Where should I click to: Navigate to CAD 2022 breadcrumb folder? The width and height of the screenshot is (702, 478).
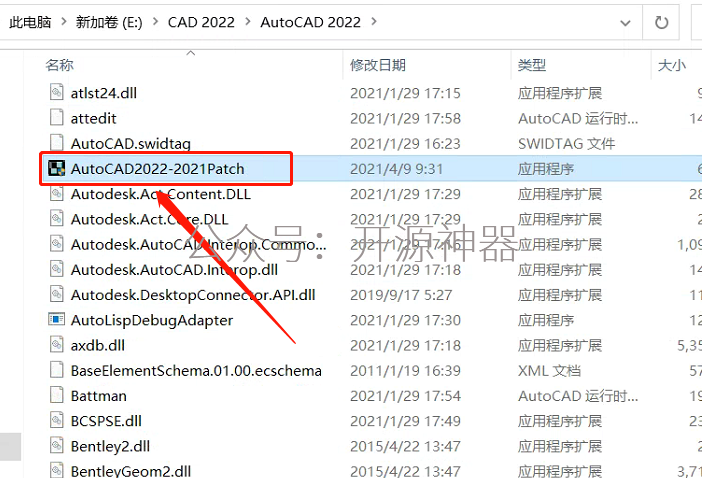(x=201, y=22)
